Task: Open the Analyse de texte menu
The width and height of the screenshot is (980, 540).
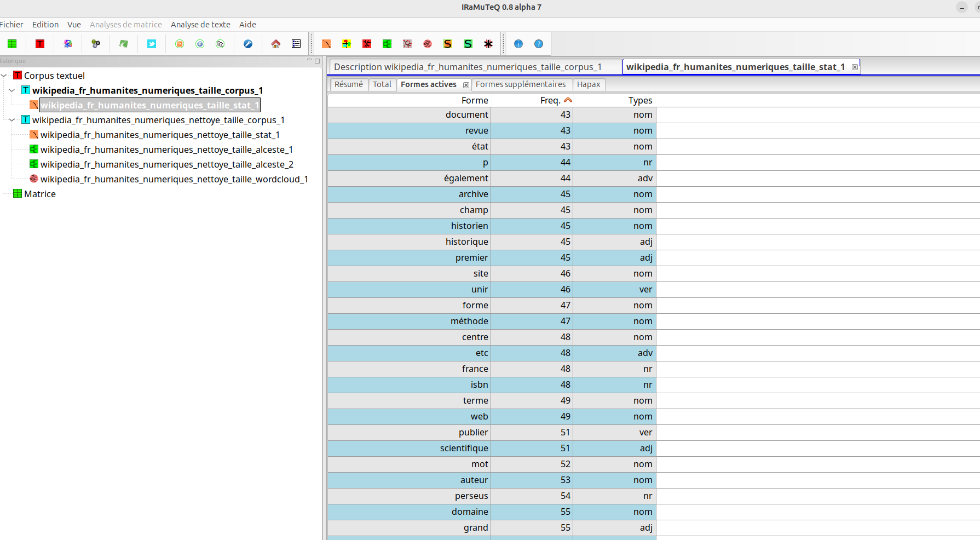Action: (x=200, y=25)
